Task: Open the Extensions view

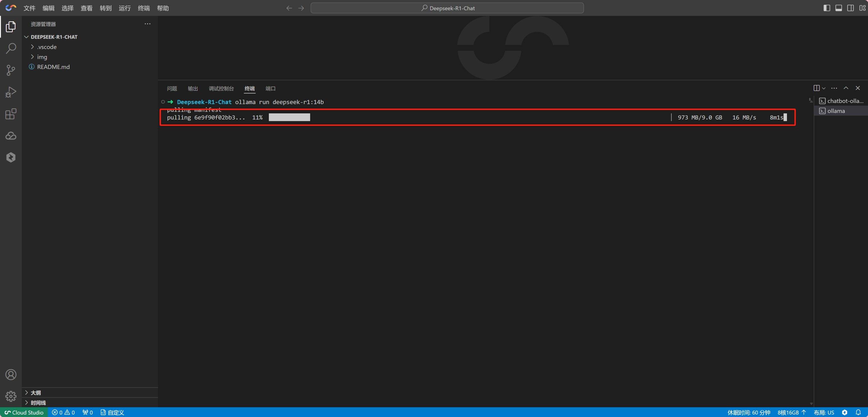Action: [11, 114]
